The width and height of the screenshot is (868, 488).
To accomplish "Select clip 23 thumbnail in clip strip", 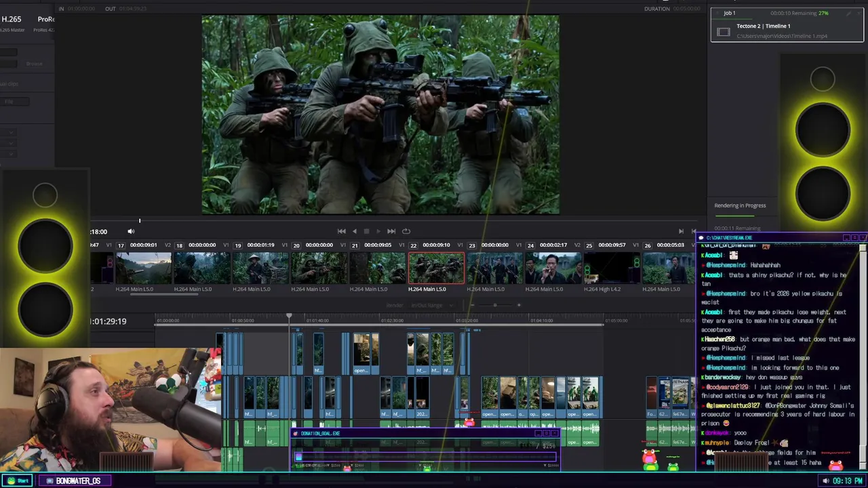I will [494, 268].
